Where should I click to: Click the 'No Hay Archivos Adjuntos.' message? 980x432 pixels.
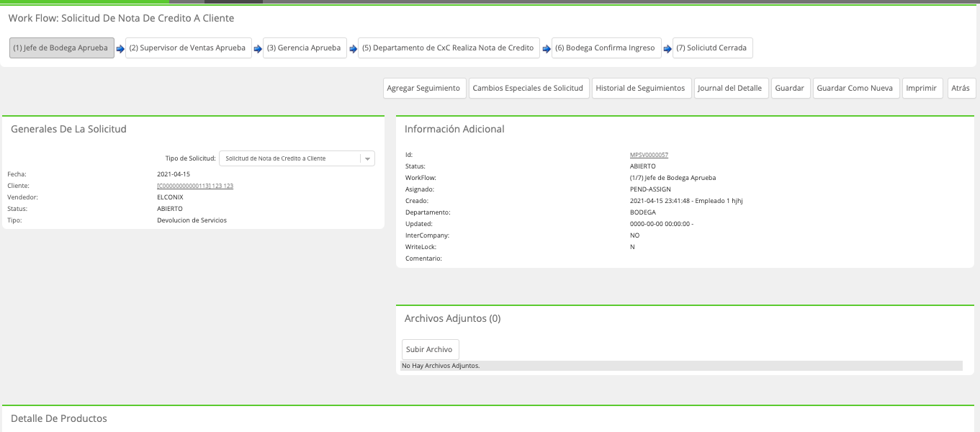(x=441, y=366)
